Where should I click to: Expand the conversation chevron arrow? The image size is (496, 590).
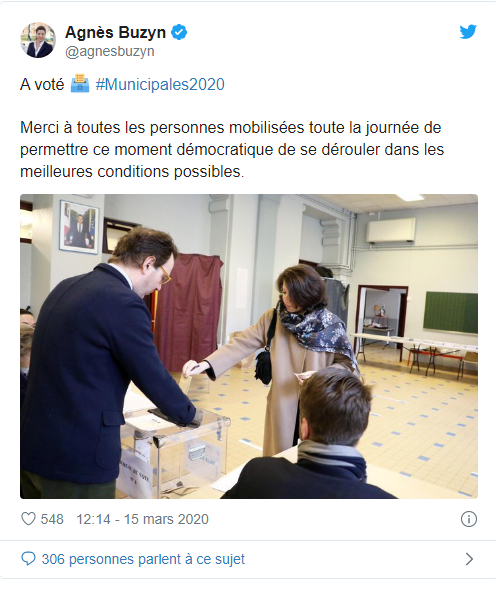tap(469, 559)
